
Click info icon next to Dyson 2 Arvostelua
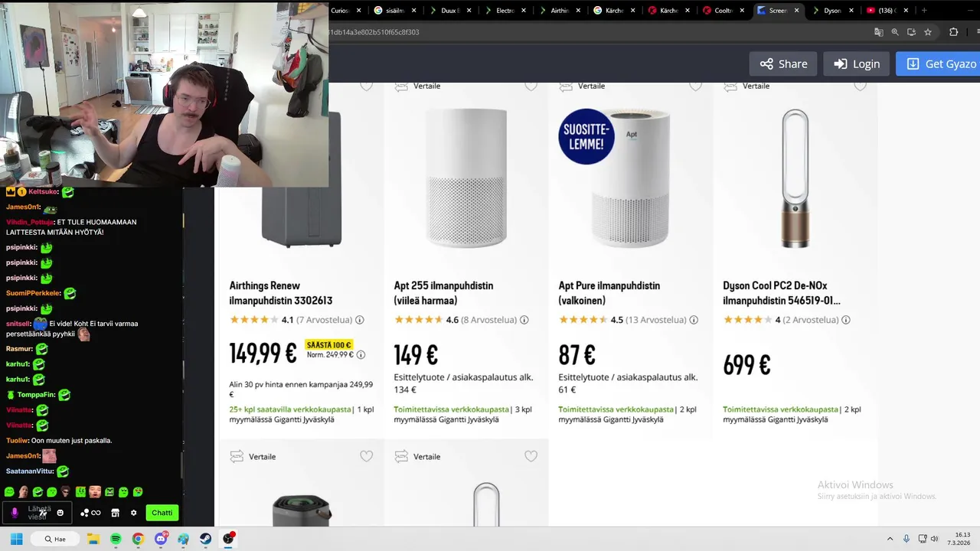pos(846,320)
